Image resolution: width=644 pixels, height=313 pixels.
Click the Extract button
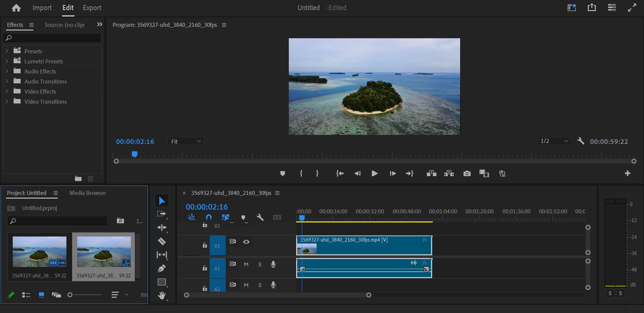click(449, 173)
